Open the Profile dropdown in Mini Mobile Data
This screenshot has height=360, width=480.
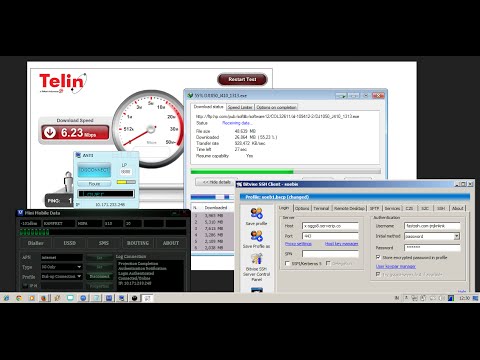[79, 276]
